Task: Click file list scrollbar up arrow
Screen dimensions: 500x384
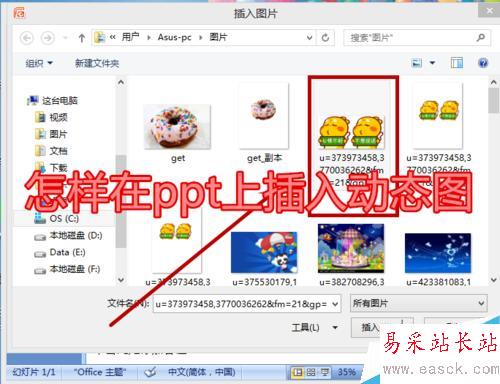Action: 493,82
